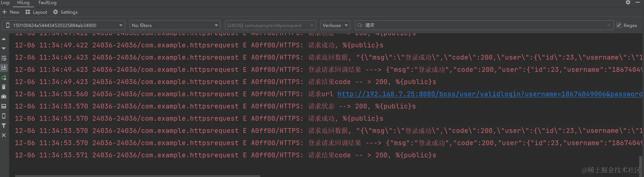The width and height of the screenshot is (644, 177).
Task: Click the search magnifier icon
Action: [x=360, y=25]
